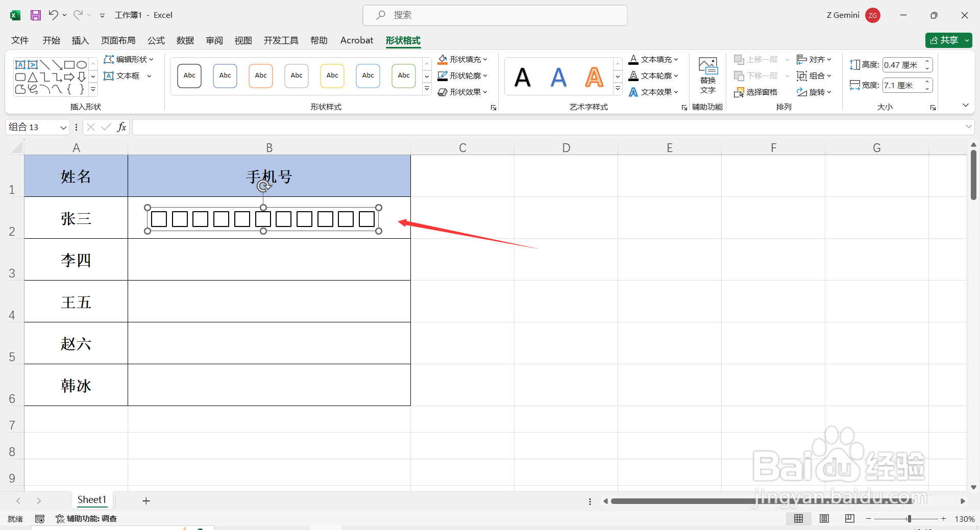Select the 形状轮廓 (Shape Outline) icon
980x530 pixels.
[443, 75]
